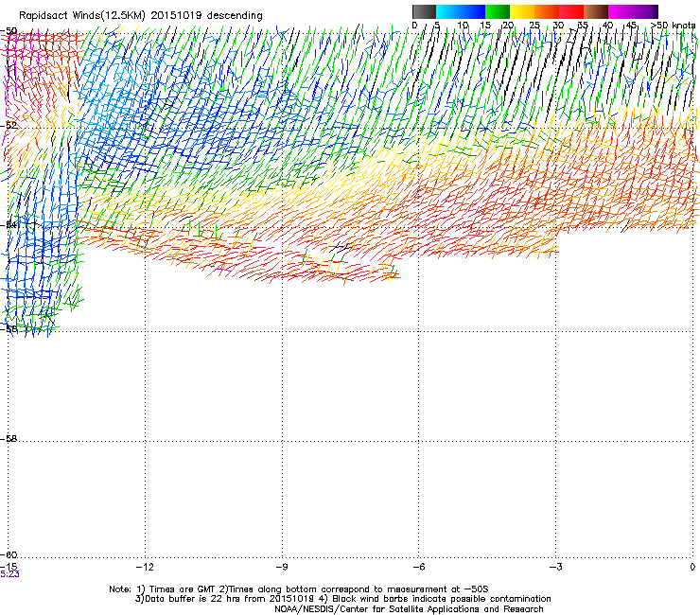The image size is (700, 615).
Task: Click the orange 25-30 knots legend segment
Action: pyautogui.click(x=547, y=11)
